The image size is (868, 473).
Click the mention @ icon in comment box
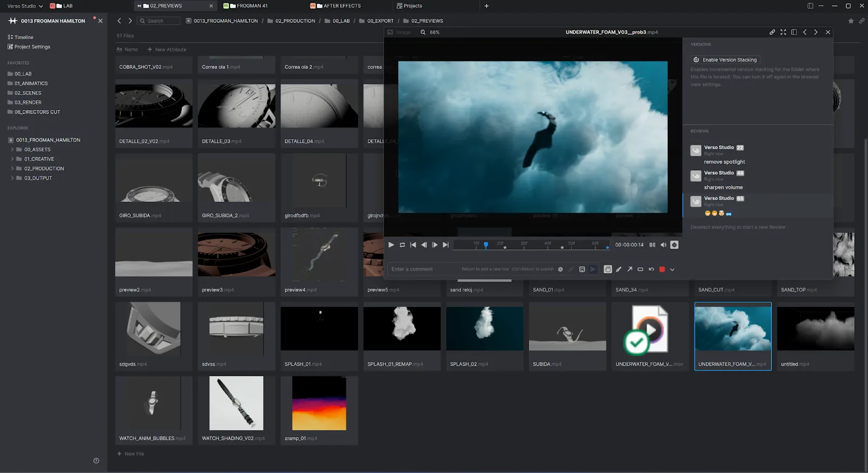(x=560, y=269)
